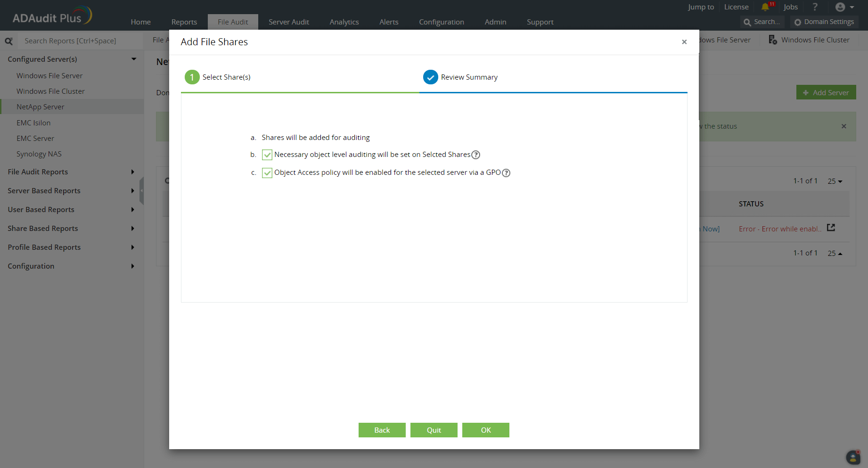
Task: Open the Analytics tab
Action: click(344, 22)
